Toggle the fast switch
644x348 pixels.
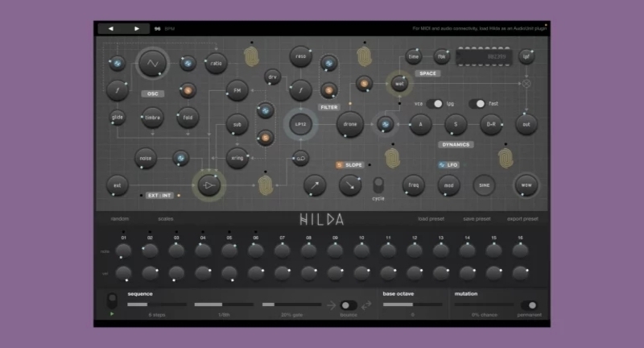click(x=477, y=104)
